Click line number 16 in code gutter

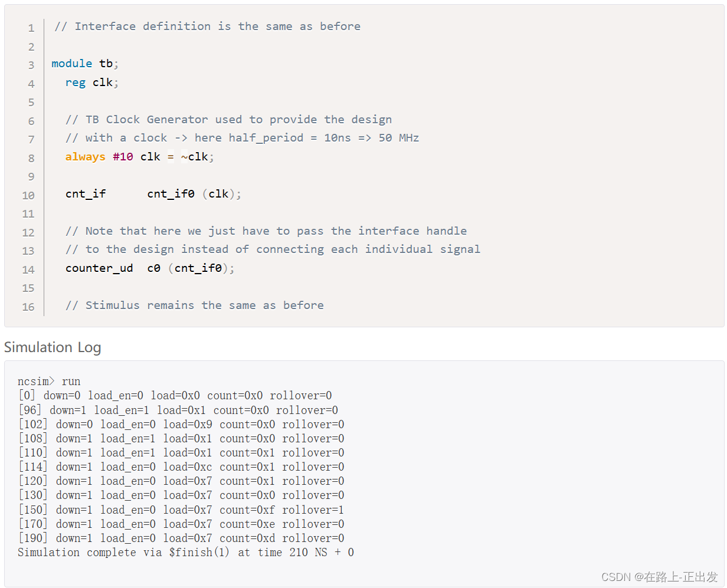[28, 307]
